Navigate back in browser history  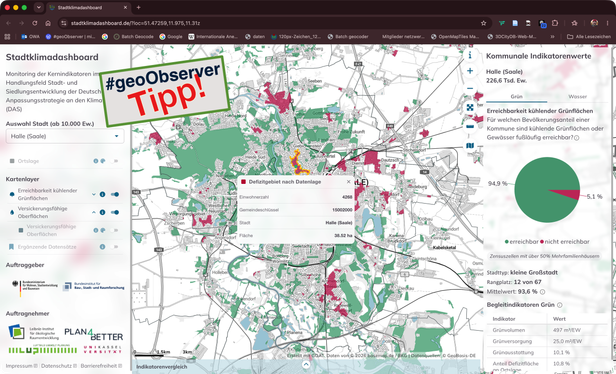click(x=9, y=23)
